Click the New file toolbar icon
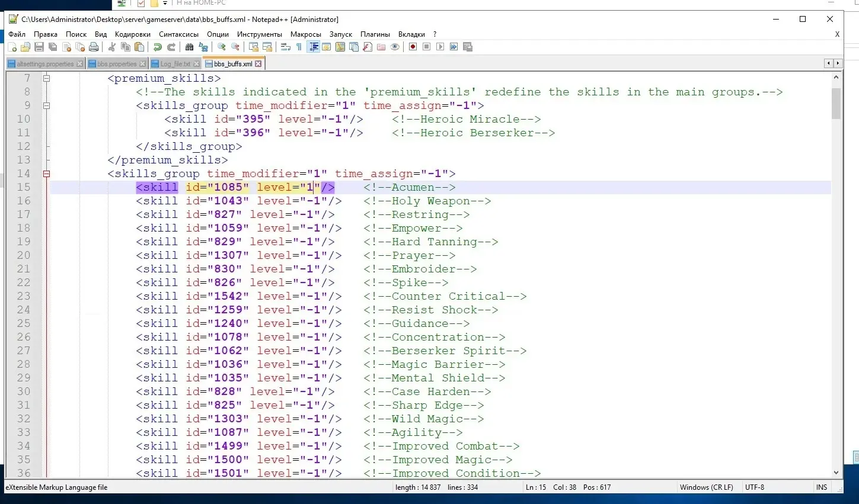 [x=12, y=47]
